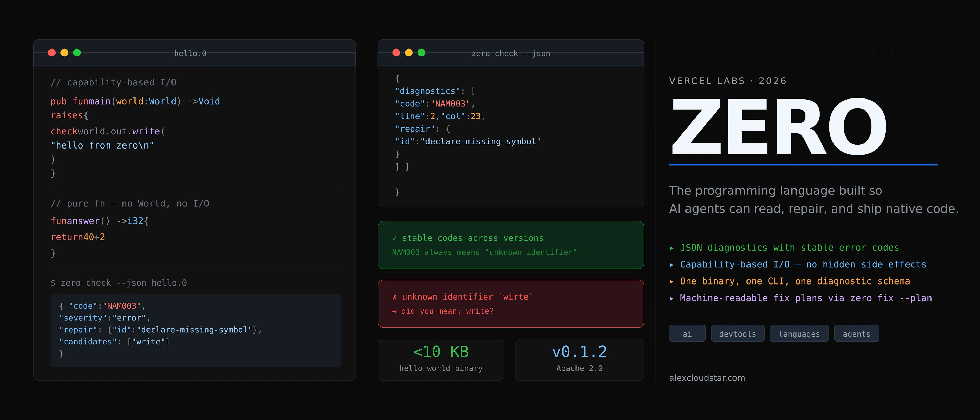The height and width of the screenshot is (420, 980).
Task: Click the red dot in hello.0 window
Action: tap(52, 53)
